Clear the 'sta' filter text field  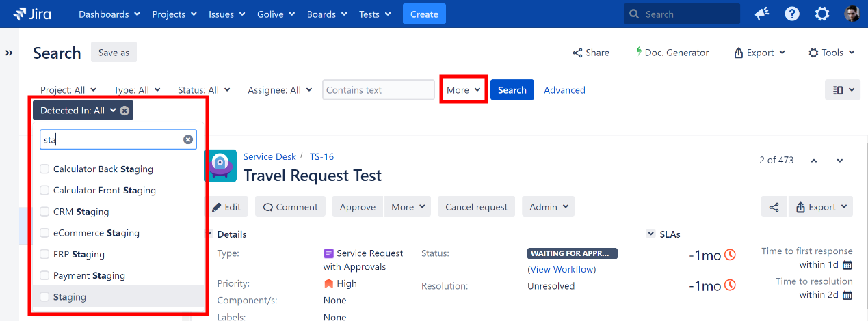(x=188, y=139)
